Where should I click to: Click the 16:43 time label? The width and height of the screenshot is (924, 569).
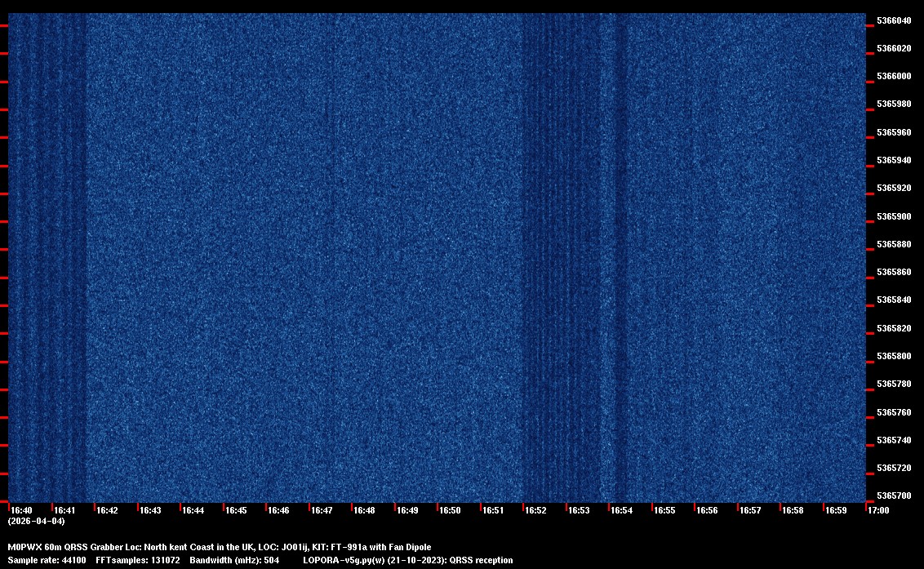150,510
